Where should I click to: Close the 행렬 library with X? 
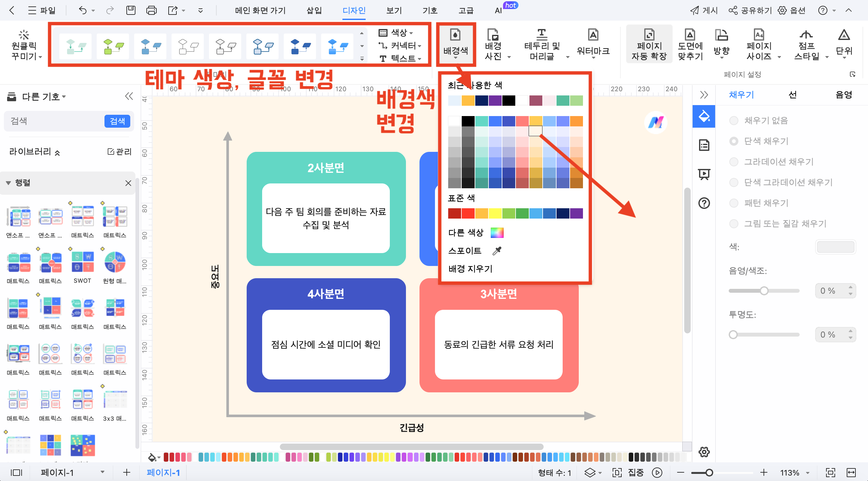(x=128, y=183)
